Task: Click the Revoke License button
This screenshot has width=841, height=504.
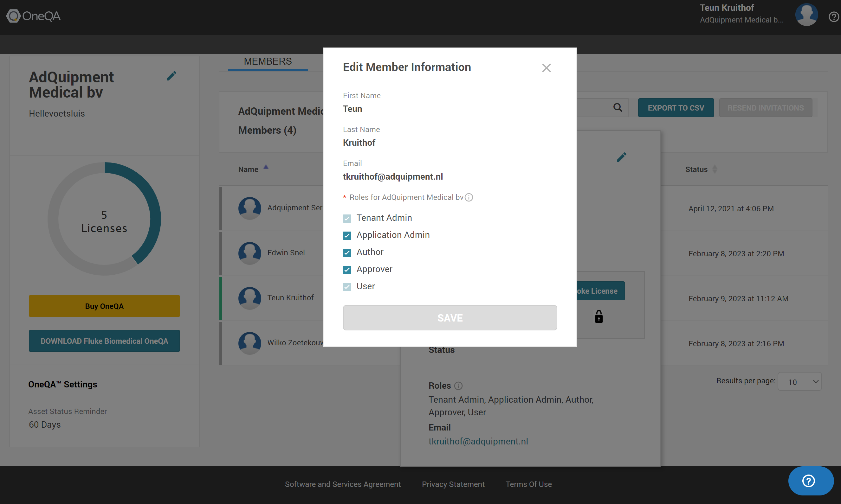Action: tap(601, 291)
